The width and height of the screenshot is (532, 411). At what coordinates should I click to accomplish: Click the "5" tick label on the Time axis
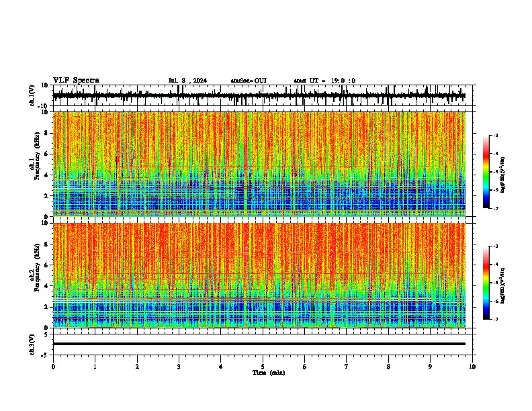tap(263, 367)
